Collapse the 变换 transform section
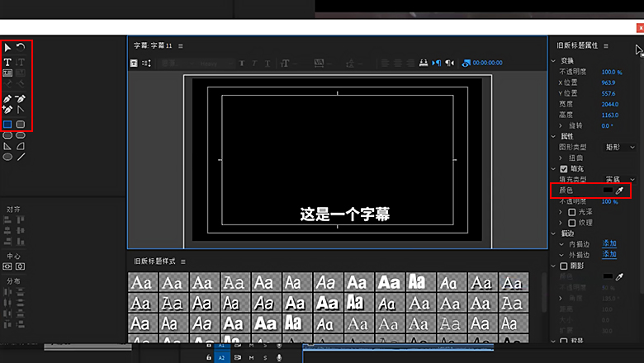644x363 pixels. click(554, 61)
